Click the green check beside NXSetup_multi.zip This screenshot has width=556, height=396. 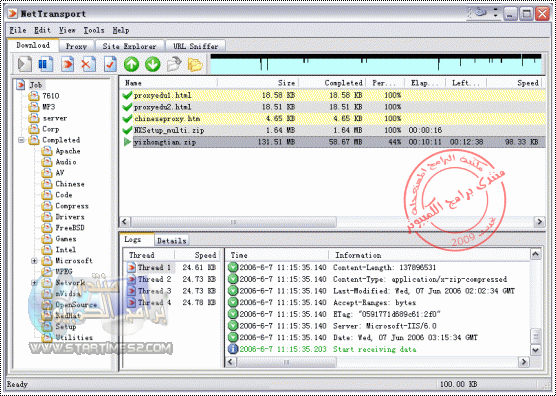coord(127,130)
